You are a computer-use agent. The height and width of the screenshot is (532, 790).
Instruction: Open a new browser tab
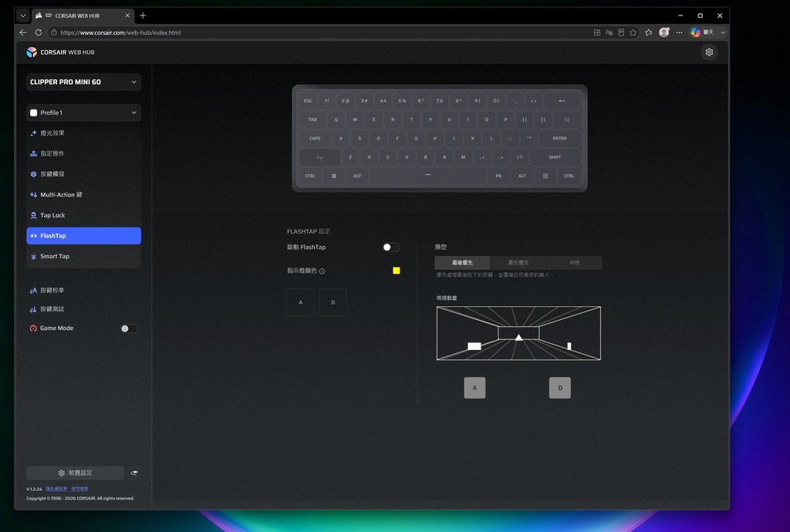click(143, 15)
